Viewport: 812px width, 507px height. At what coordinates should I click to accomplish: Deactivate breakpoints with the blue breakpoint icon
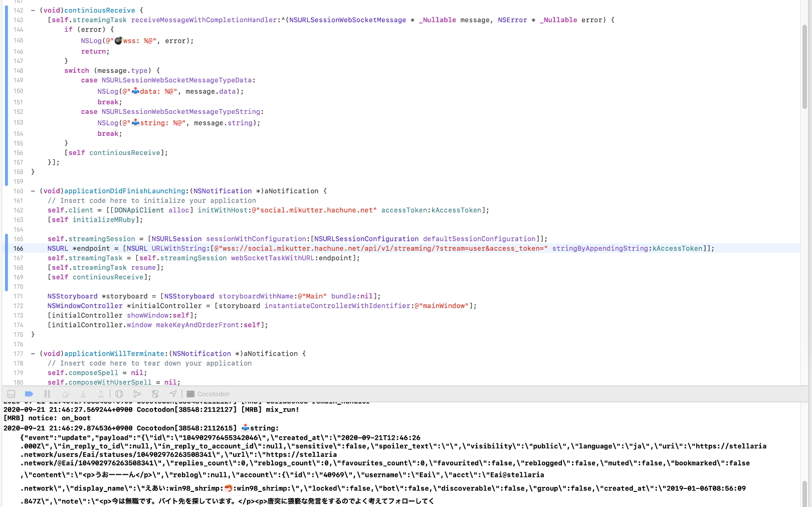[29, 394]
